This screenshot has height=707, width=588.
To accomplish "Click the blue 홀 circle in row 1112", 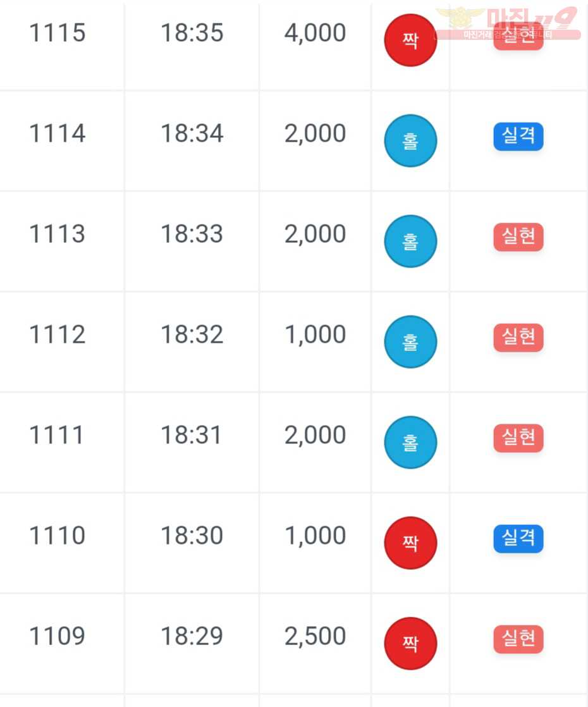I will pos(410,341).
